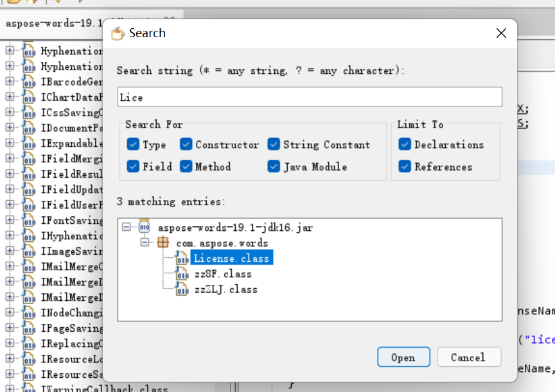Expand the IImageSavir tree node
The height and width of the screenshot is (392, 555).
[10, 250]
